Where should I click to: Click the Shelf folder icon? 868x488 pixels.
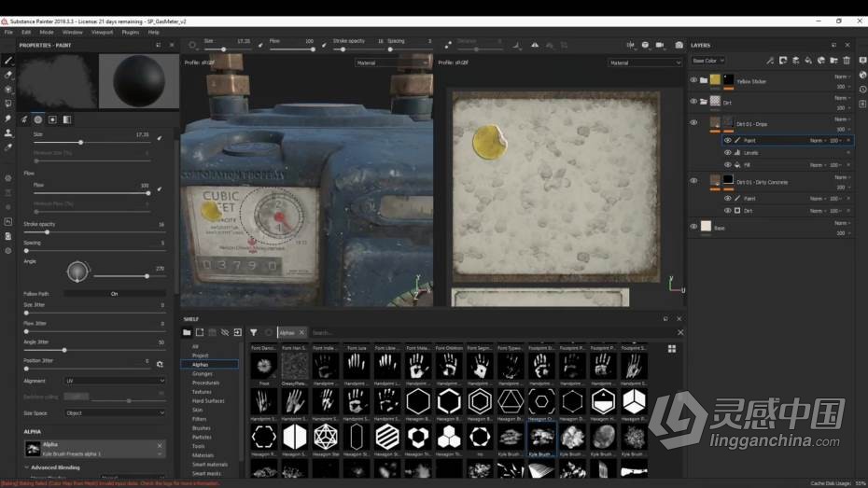tap(187, 332)
